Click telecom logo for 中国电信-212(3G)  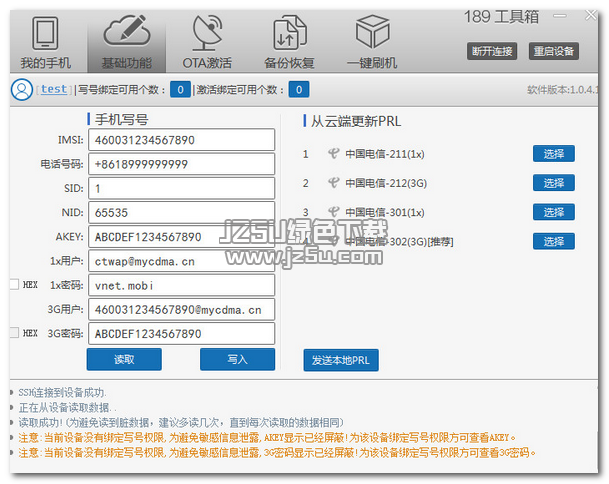coord(334,183)
